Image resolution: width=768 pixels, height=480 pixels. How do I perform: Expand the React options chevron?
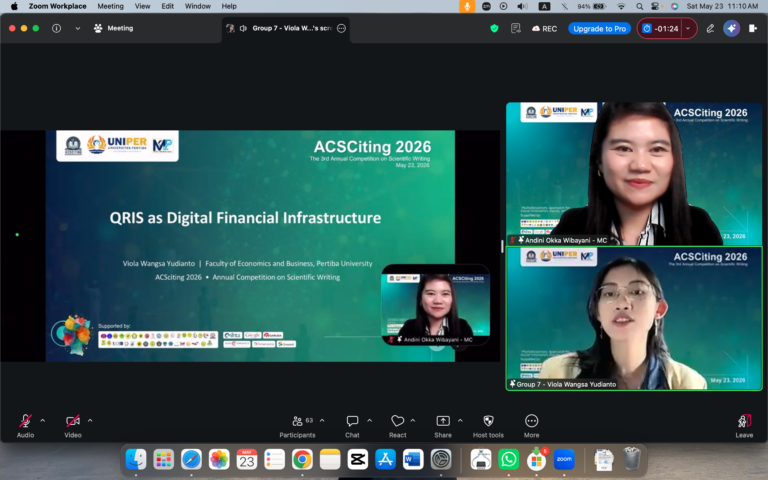point(413,420)
